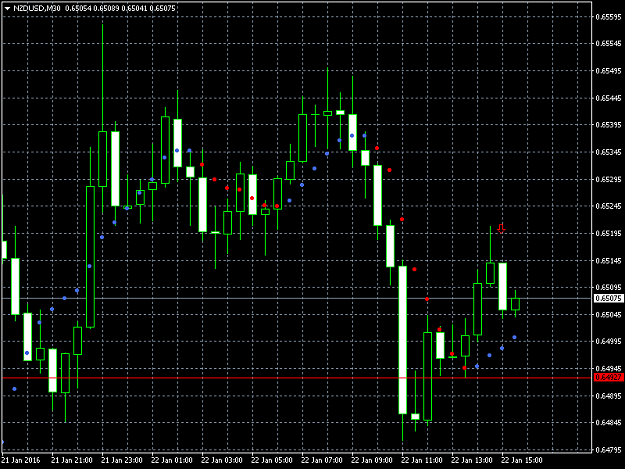
Task: Click price scale label 0.64945
Action: (608, 369)
